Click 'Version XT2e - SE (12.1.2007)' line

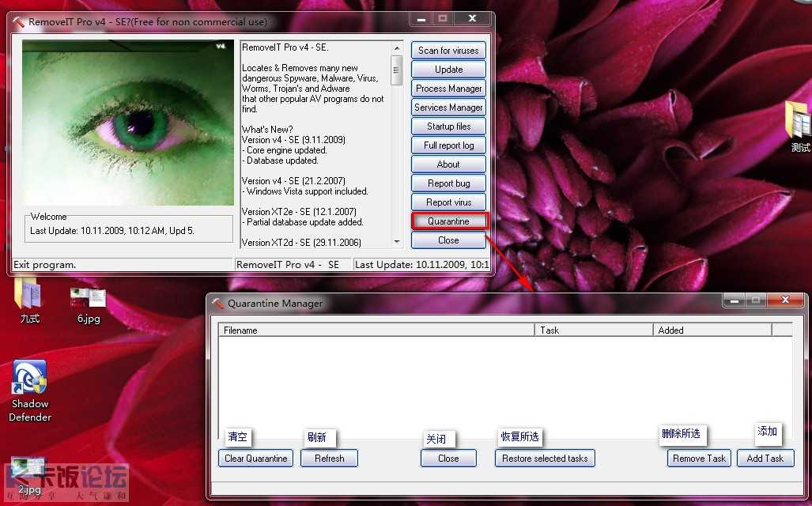299,211
